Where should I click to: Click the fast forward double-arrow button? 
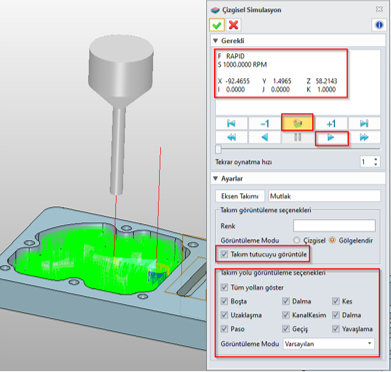pyautogui.click(x=364, y=137)
